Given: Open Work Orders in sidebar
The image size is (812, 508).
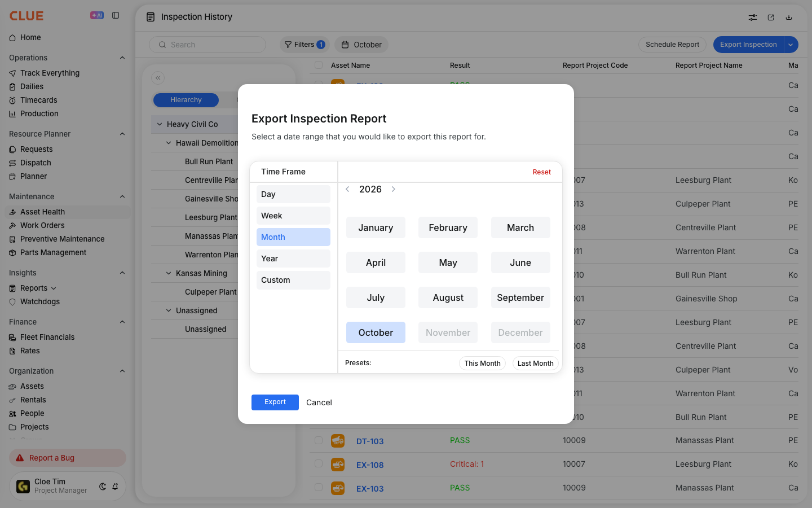Looking at the screenshot, I should click(x=42, y=225).
